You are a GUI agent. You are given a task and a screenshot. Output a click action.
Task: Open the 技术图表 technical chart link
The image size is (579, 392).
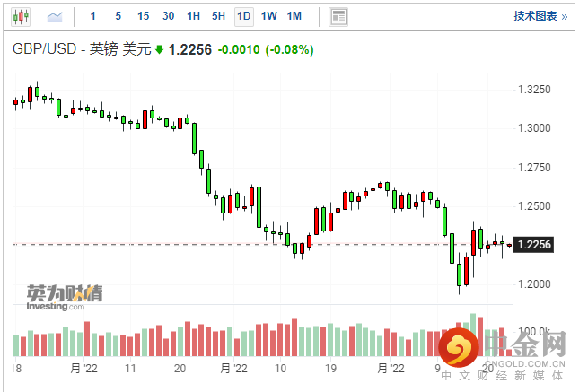tap(539, 16)
